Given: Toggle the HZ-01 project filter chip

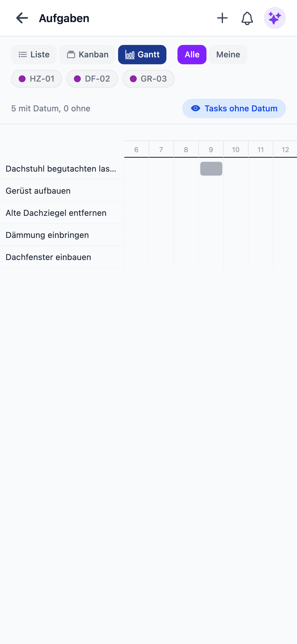Looking at the screenshot, I should tap(37, 79).
